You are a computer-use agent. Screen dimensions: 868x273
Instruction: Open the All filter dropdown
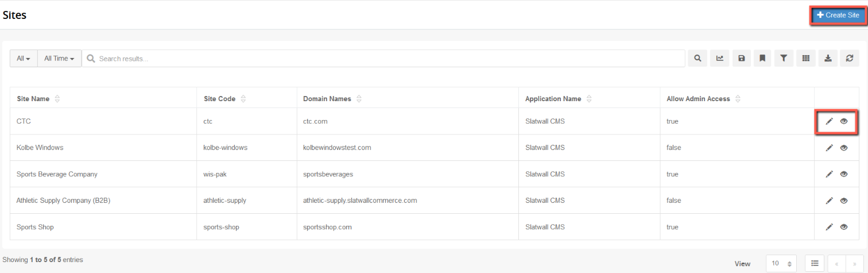click(24, 59)
